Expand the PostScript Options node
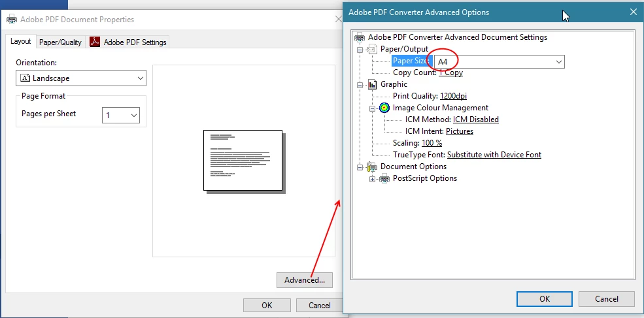 373,179
